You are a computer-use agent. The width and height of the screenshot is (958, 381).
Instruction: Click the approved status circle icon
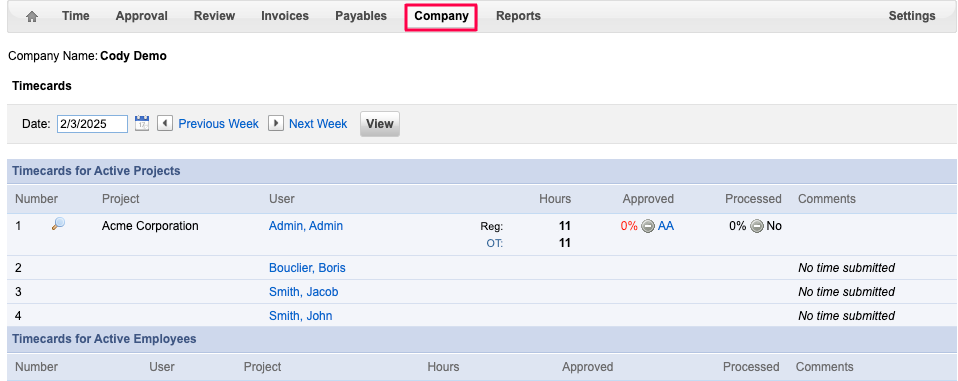(x=648, y=226)
